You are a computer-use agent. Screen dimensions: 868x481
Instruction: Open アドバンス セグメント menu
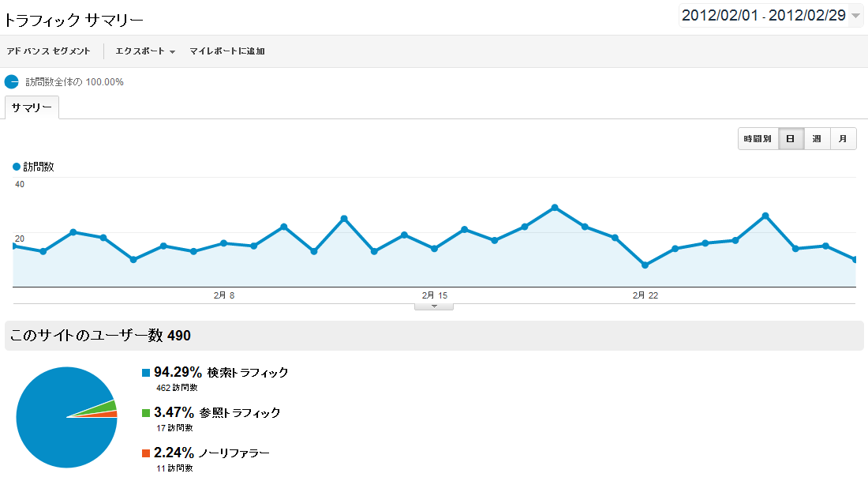[x=48, y=51]
